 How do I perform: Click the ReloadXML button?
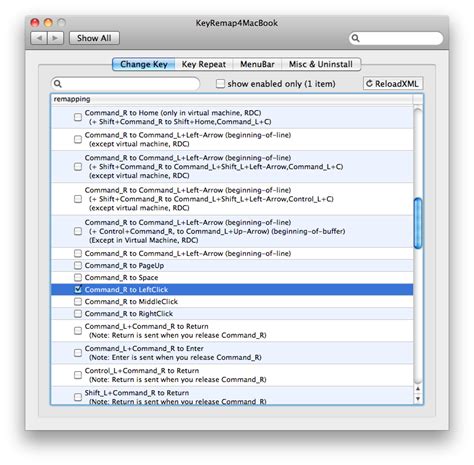(x=393, y=83)
